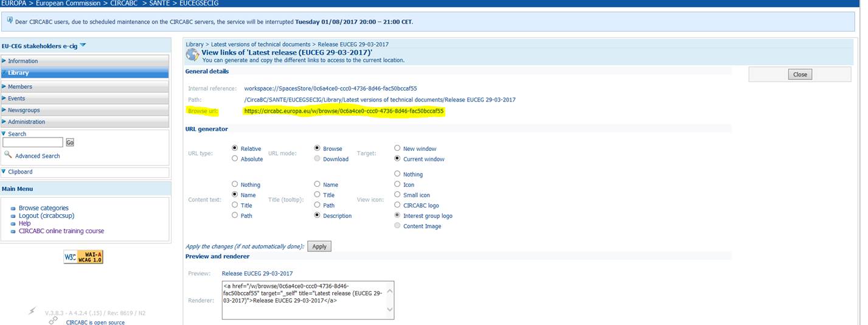Go to Library in the content breadcrumb
This screenshot has width=868, height=325.
tap(195, 44)
